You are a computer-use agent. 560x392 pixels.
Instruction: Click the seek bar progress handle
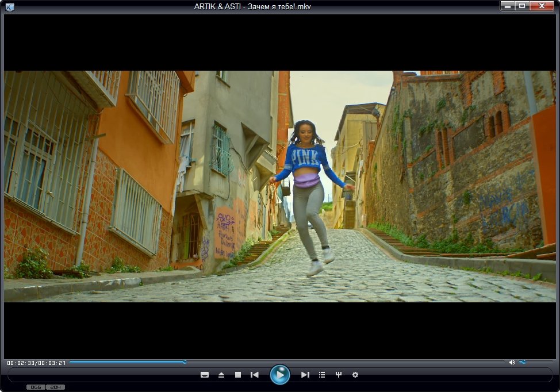click(x=185, y=362)
